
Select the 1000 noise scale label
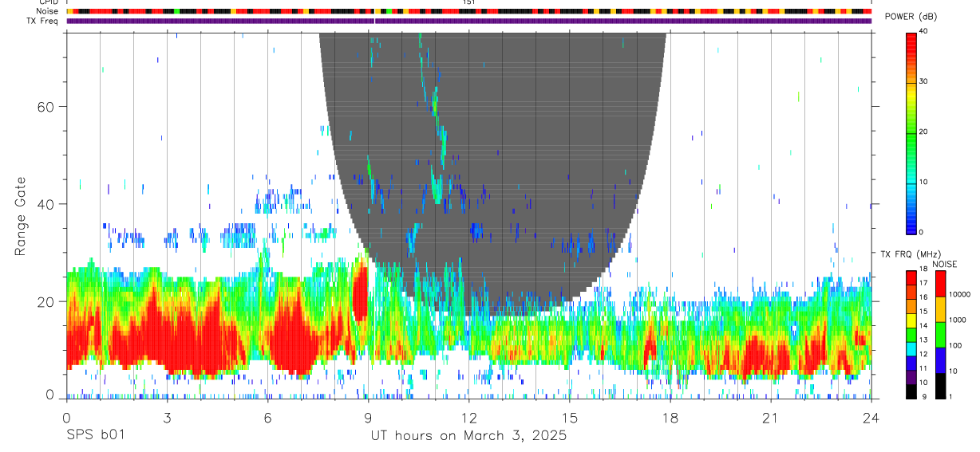(x=956, y=320)
